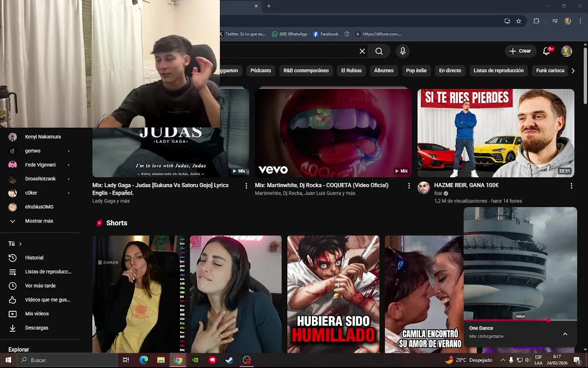Open Task View on the taskbar
This screenshot has height=368, width=588.
126,360
